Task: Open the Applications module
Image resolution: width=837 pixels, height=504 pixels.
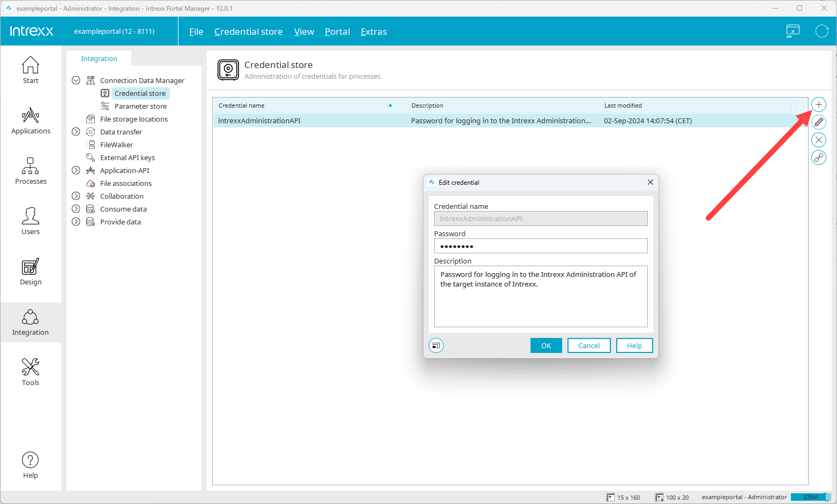Action: click(31, 121)
